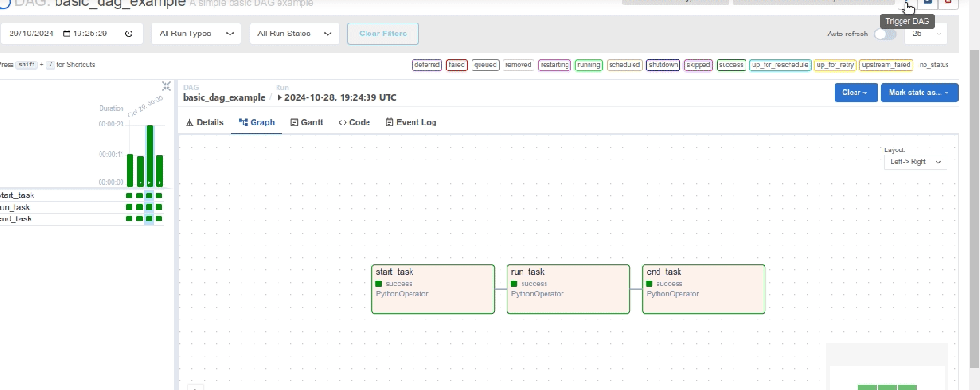Click the Clear Filters button
980x390 pixels.
(383, 34)
